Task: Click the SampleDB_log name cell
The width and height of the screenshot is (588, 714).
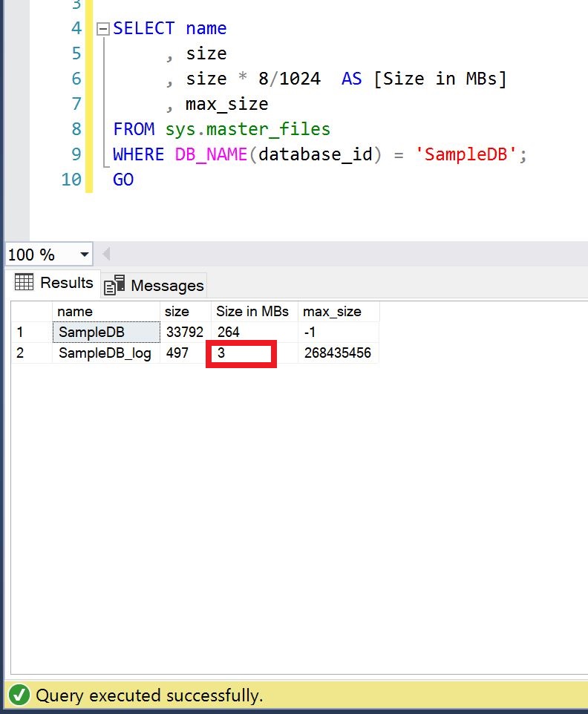Action: click(x=105, y=353)
